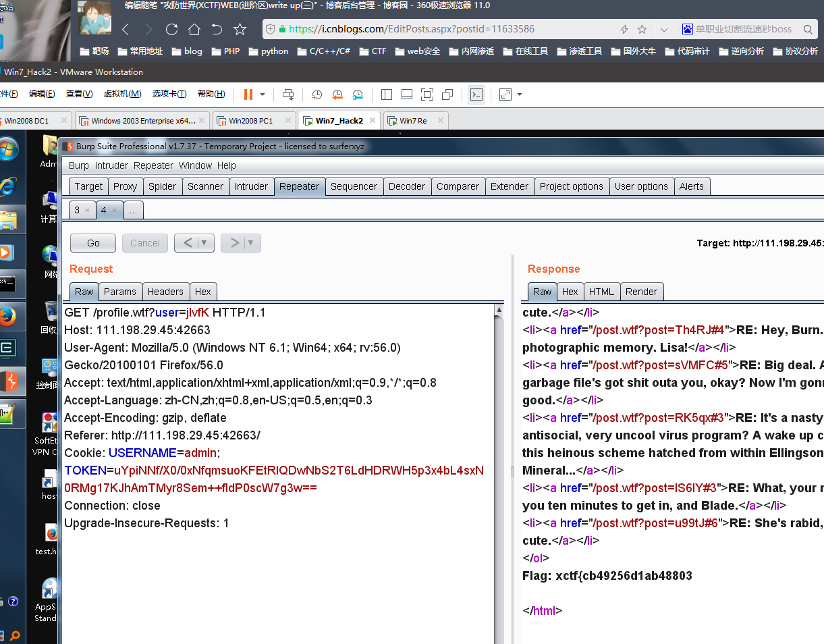Viewport: 824px width, 644px height.
Task: Click the Windows 7 Start orb
Action: [9, 149]
